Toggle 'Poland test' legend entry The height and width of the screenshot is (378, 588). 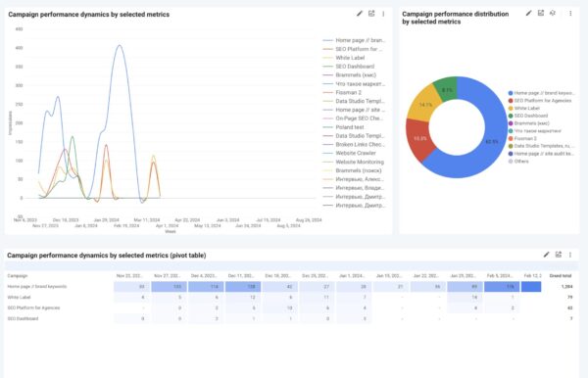344,127
